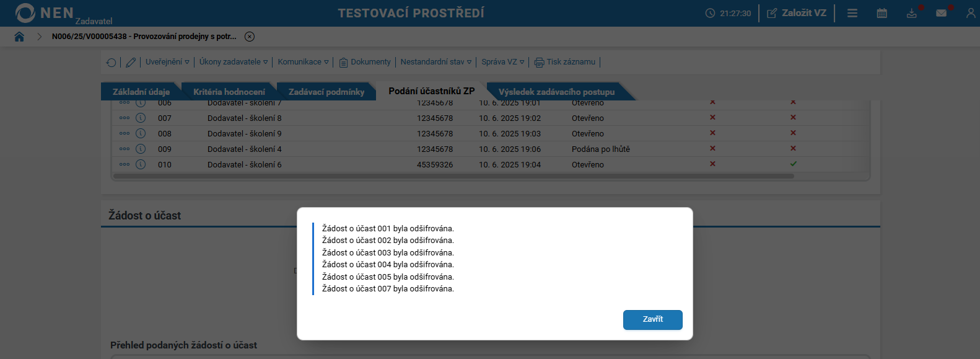Click the refresh icon in toolbar
Screen dimensions: 980x359
tap(112, 62)
